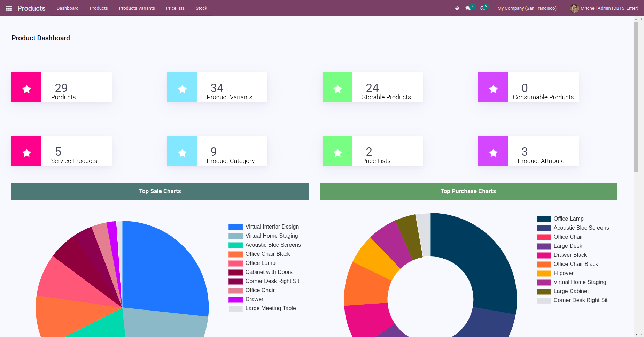Viewport: 644px width, 337px height.
Task: Open the Dashboard menu
Action: (x=68, y=8)
